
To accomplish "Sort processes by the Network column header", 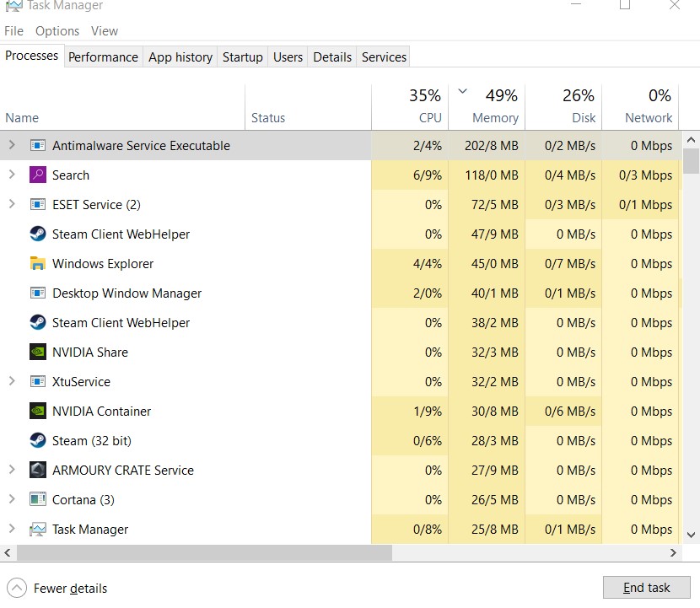I will coord(640,107).
